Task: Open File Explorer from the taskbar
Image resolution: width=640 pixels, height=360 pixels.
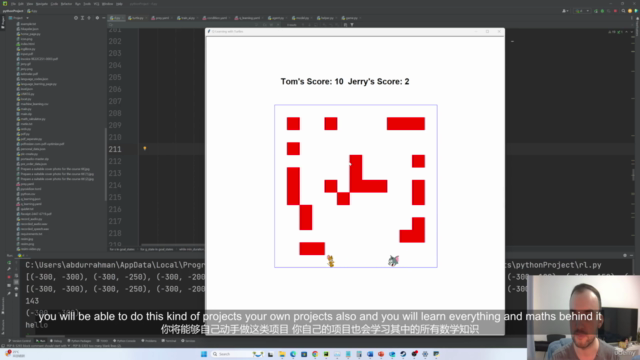Action: (x=282, y=354)
